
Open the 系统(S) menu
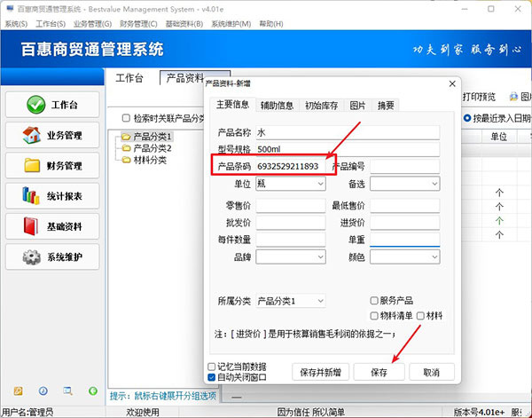[x=16, y=24]
